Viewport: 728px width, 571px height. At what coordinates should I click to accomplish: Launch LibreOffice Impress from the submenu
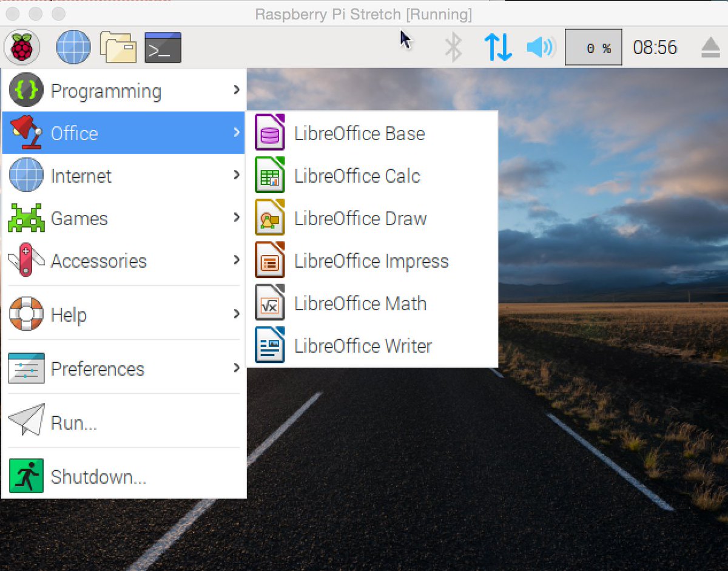point(372,260)
